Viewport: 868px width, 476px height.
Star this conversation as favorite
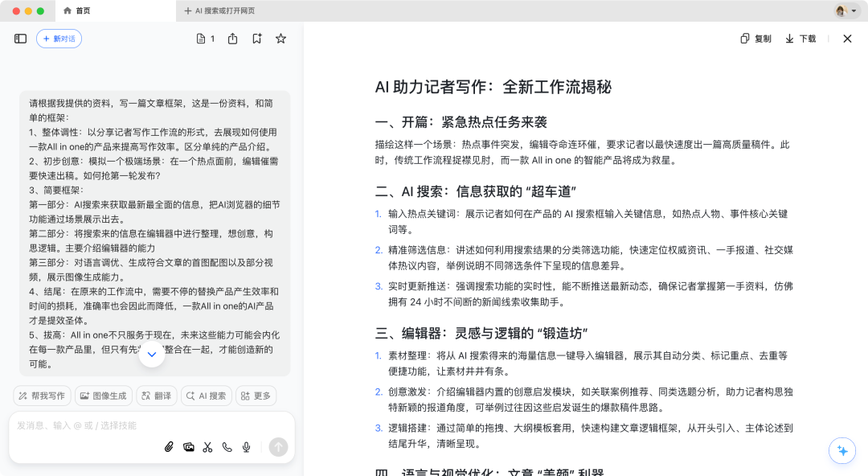280,39
